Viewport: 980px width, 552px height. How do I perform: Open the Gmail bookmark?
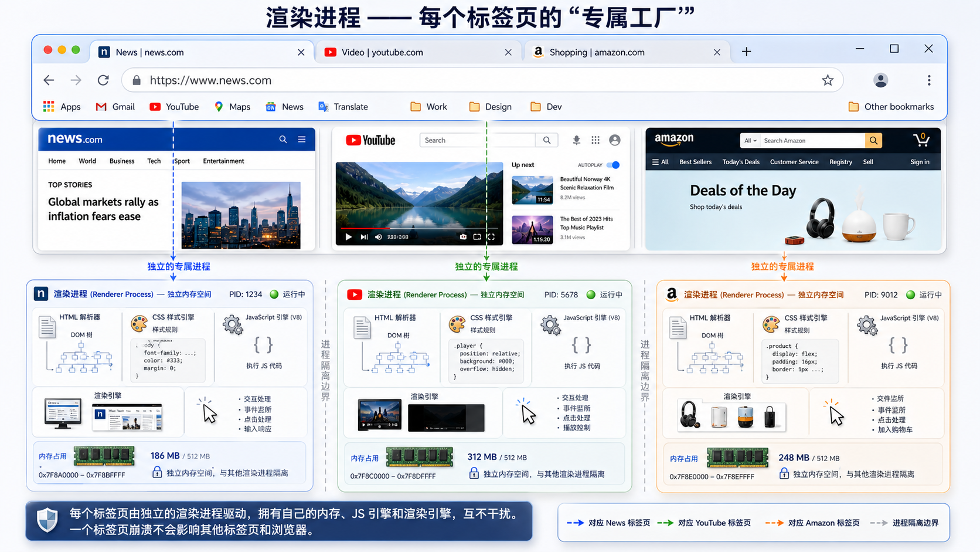(x=115, y=107)
